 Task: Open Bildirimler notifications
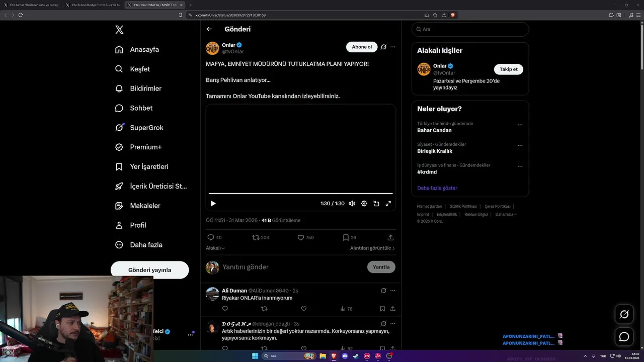point(139,88)
